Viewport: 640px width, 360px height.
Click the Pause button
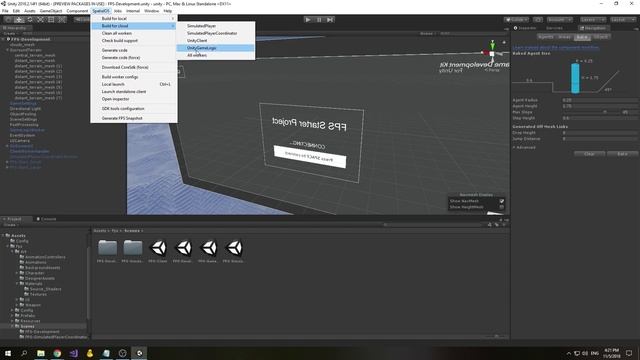pyautogui.click(x=319, y=19)
